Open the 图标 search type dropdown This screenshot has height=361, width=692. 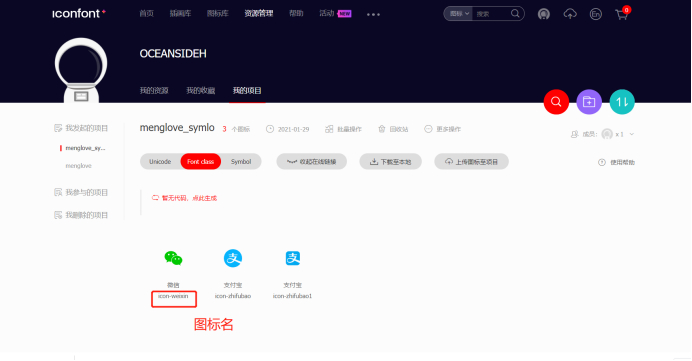459,14
